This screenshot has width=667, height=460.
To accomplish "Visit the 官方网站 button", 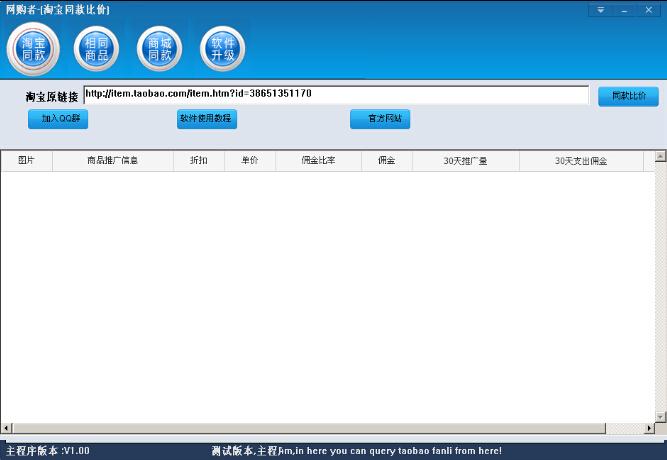I will (x=380, y=119).
